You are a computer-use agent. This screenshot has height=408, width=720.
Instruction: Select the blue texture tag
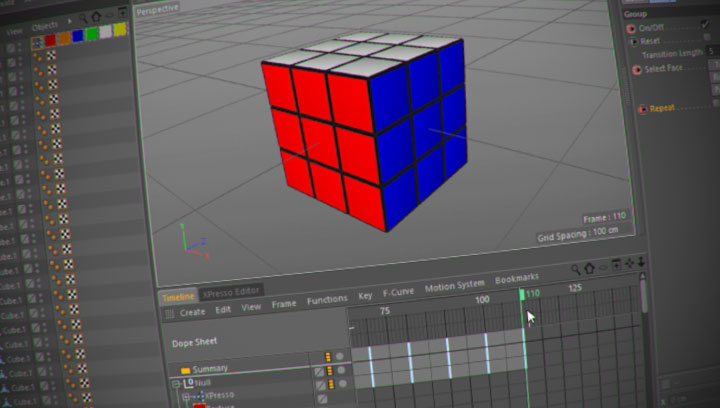[78, 36]
